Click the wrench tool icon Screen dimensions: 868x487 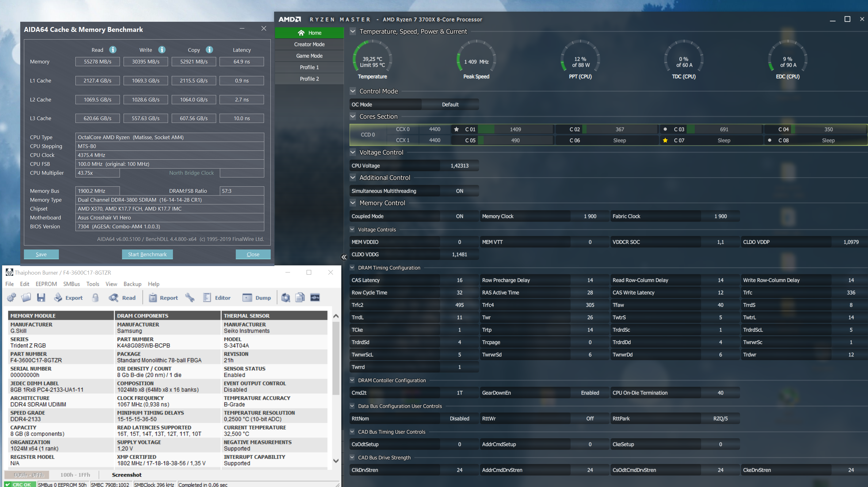point(190,297)
